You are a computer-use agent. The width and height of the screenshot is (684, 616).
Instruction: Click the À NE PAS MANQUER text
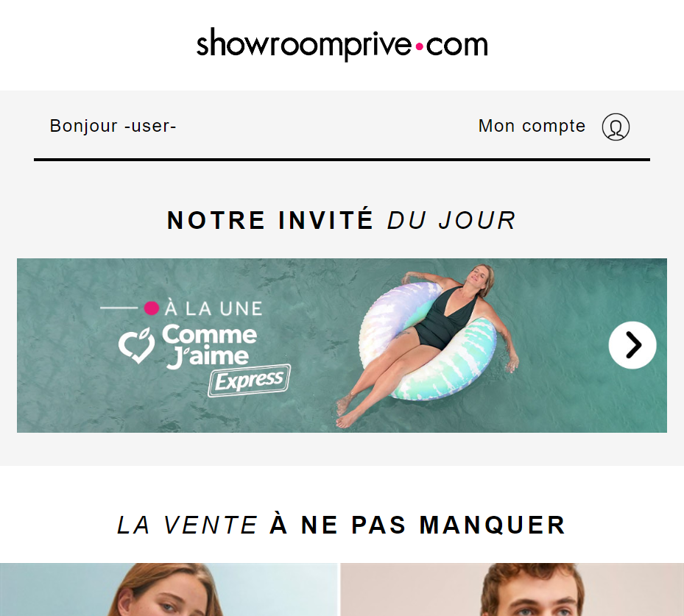417,525
